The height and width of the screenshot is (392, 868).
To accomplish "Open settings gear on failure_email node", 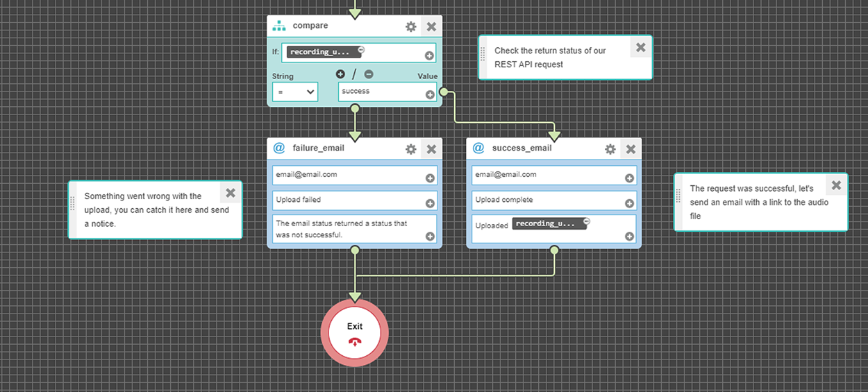I will [x=411, y=148].
